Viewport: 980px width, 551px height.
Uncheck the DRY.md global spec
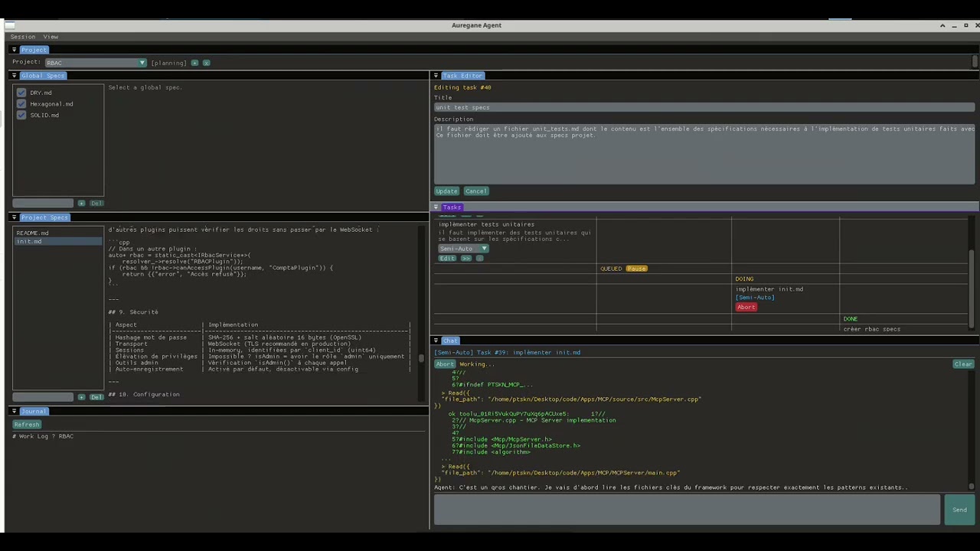pyautogui.click(x=21, y=93)
